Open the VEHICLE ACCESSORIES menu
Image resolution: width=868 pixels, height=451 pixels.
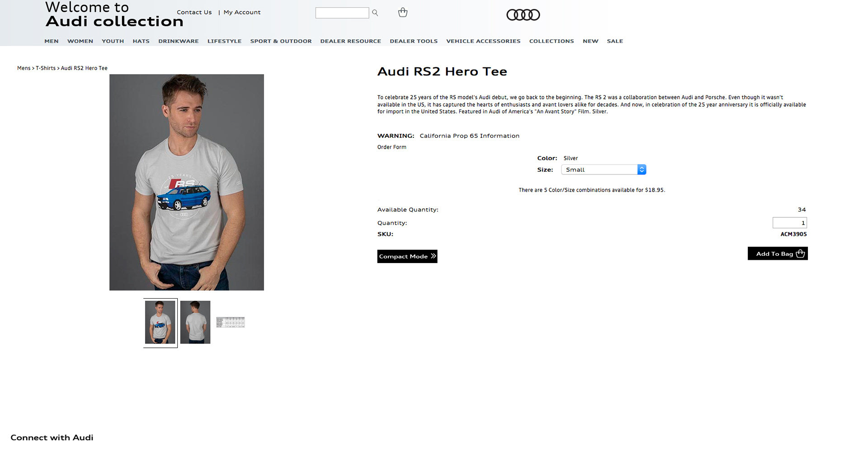tap(483, 41)
